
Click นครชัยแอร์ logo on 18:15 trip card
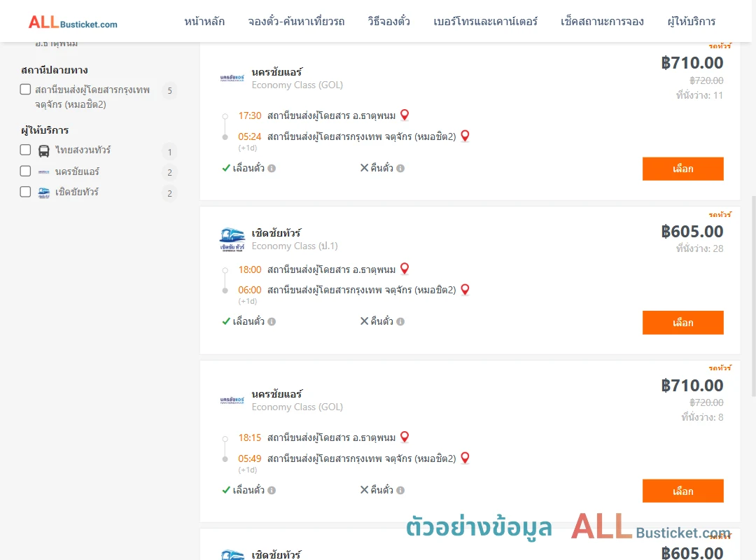pos(232,400)
